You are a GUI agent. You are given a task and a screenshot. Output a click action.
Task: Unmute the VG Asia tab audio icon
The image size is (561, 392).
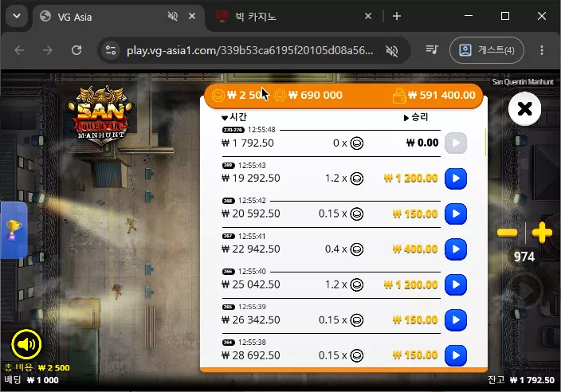pyautogui.click(x=173, y=16)
